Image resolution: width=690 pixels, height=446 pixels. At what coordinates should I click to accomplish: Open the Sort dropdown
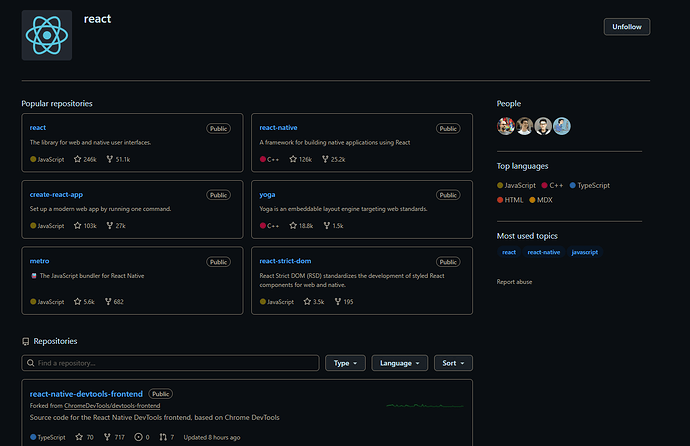coord(453,363)
